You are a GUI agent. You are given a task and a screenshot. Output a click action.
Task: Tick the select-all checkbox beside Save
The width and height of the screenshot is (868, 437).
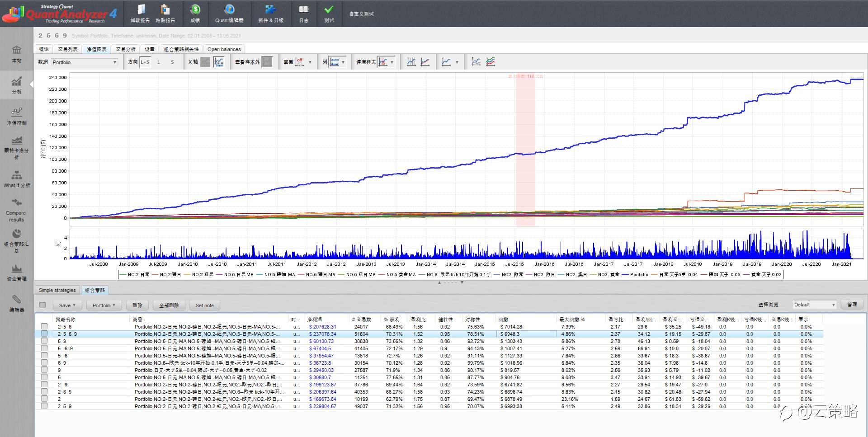coord(42,305)
